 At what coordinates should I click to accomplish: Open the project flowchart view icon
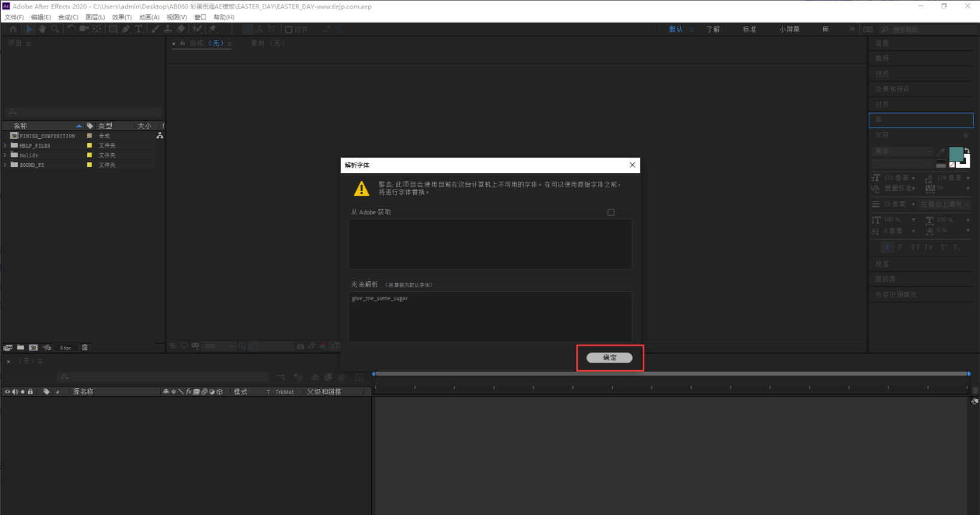(x=160, y=136)
